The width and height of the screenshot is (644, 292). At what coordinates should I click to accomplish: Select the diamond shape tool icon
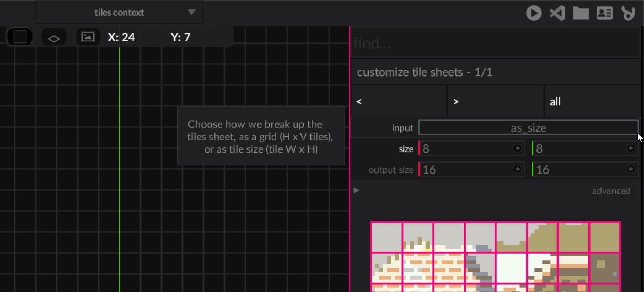54,38
